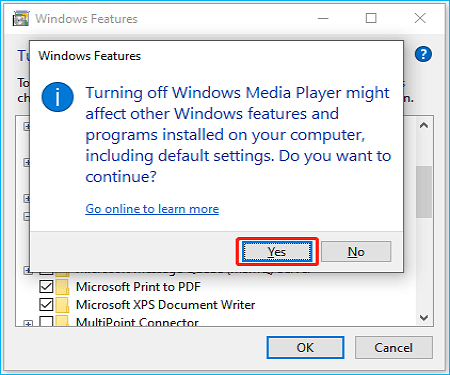450x375 pixels.
Task: Click the blue information icon in dialog
Action: pyautogui.click(x=58, y=97)
